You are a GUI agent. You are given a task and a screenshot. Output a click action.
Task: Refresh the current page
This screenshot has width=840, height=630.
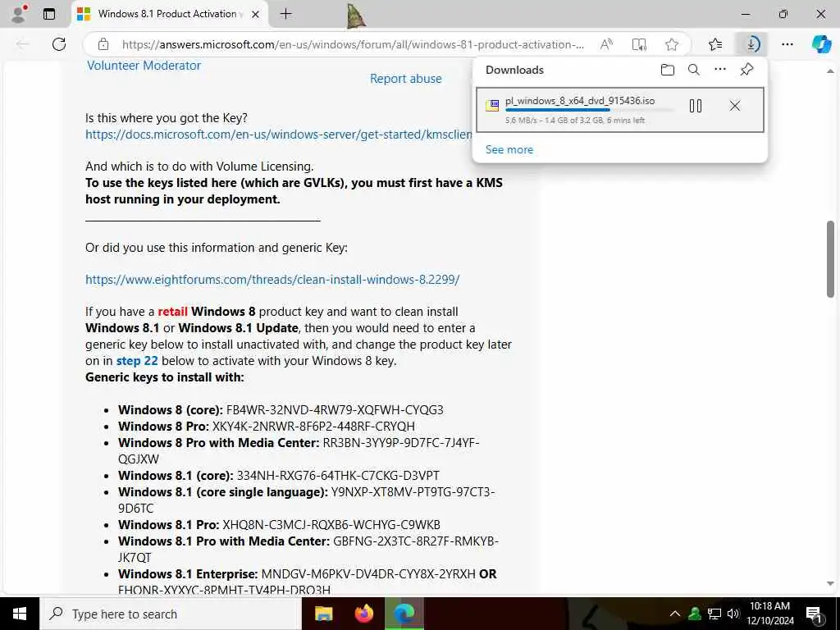(x=59, y=44)
